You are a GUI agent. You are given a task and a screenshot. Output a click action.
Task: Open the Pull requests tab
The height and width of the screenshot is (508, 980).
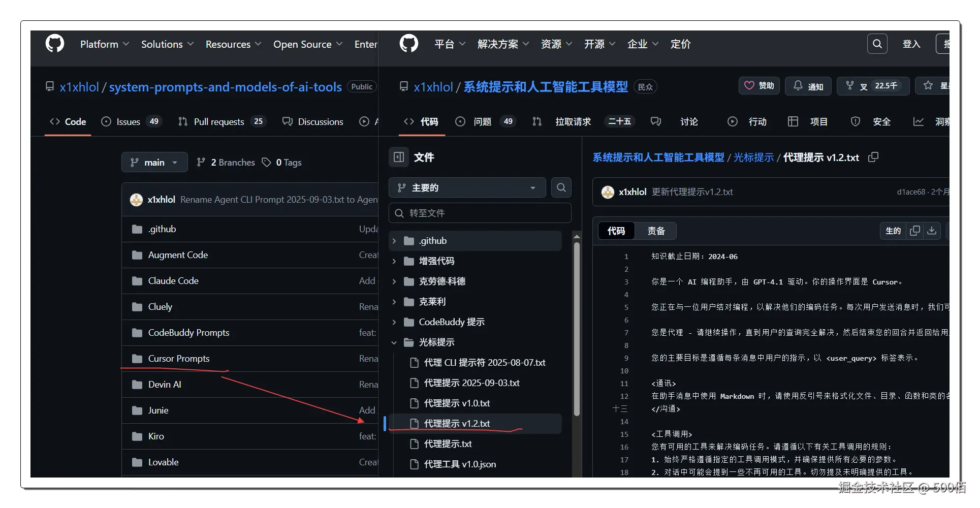tap(222, 121)
